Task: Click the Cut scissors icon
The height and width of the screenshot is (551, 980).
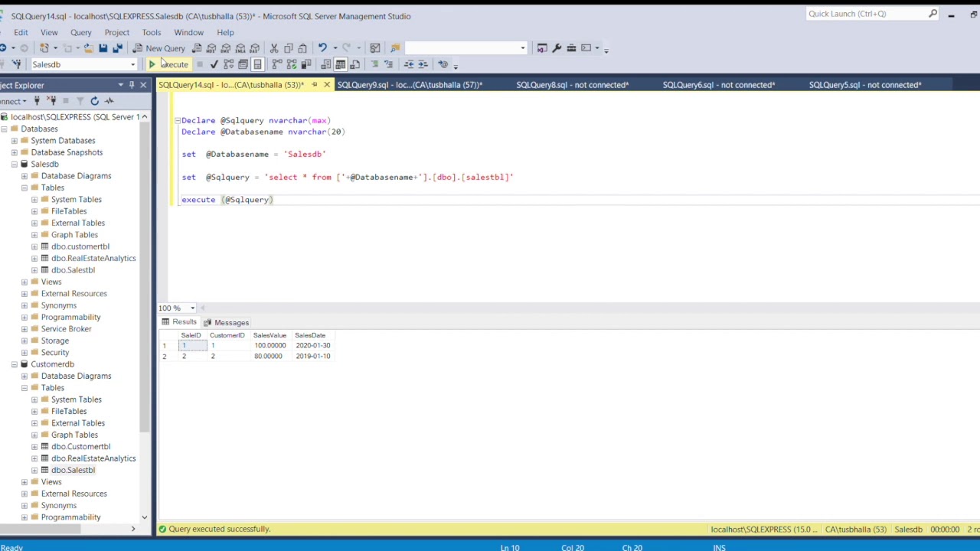Action: 274,48
